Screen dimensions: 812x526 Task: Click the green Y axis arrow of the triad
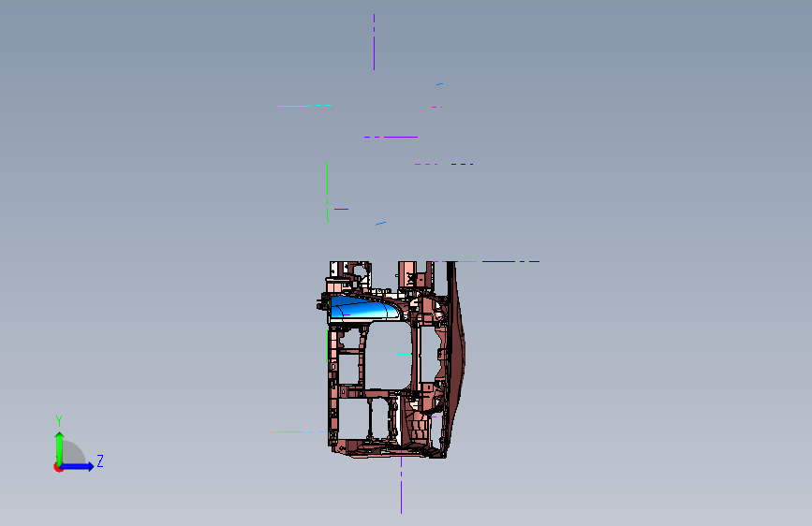(60, 447)
